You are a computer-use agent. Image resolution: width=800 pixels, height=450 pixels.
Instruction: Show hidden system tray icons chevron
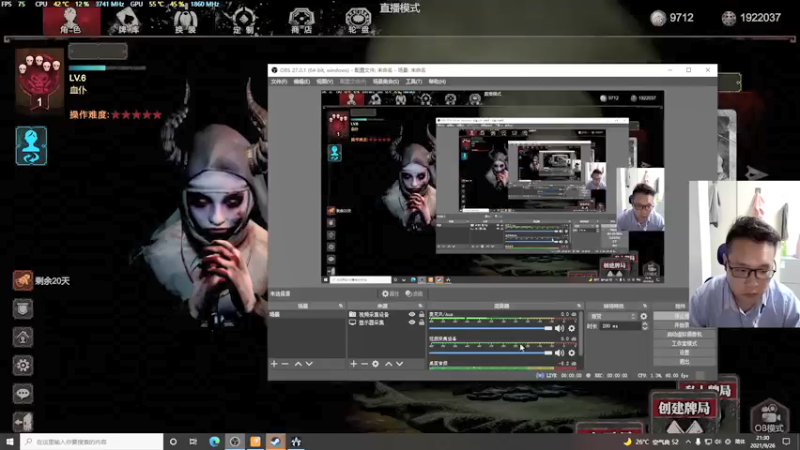688,441
